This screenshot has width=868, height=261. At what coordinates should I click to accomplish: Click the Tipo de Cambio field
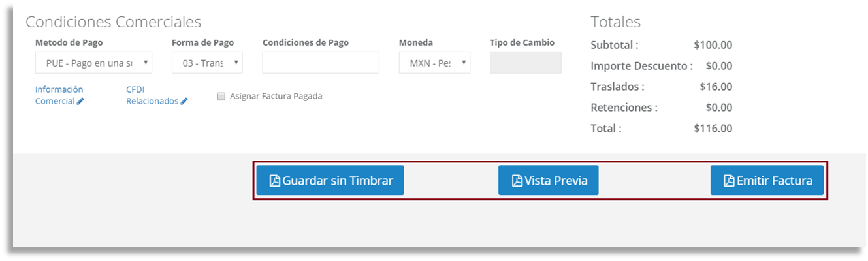click(525, 63)
